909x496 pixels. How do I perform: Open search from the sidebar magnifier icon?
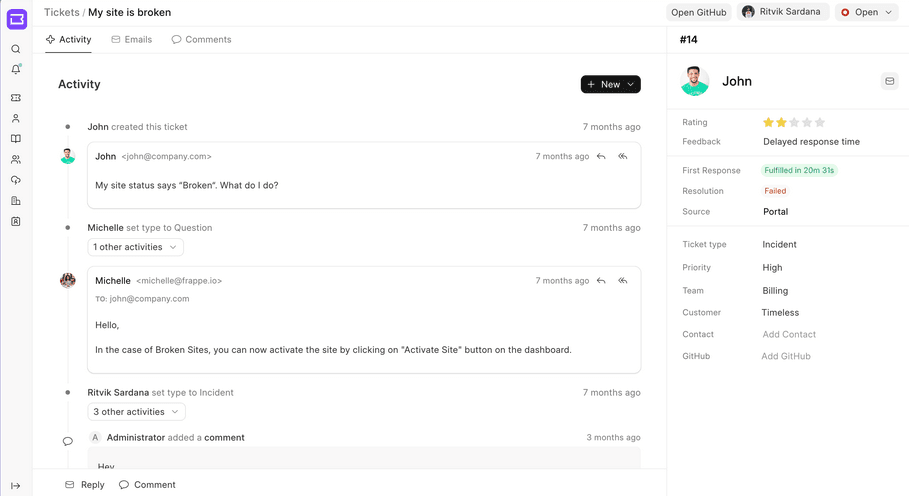point(16,49)
